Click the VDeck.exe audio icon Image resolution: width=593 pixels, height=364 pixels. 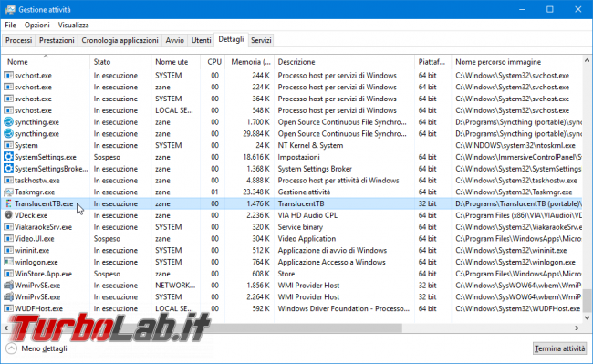pos(8,215)
